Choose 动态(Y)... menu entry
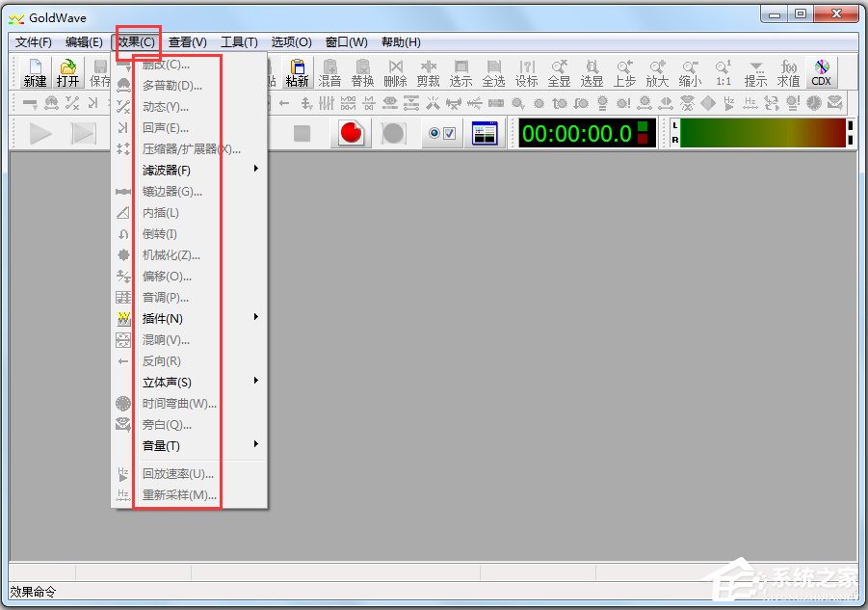Screen dimensions: 868x610 [190, 106]
